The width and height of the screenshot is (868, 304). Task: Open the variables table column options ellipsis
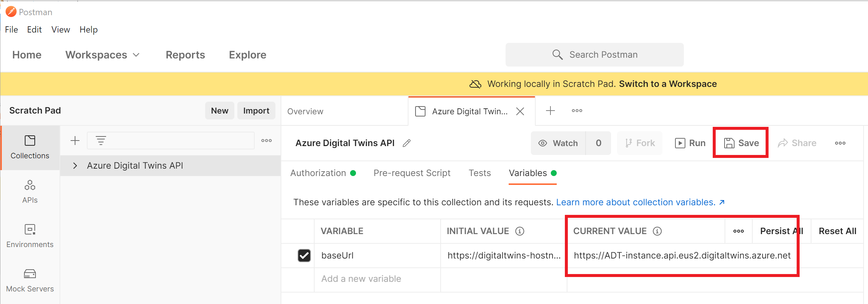[739, 231]
